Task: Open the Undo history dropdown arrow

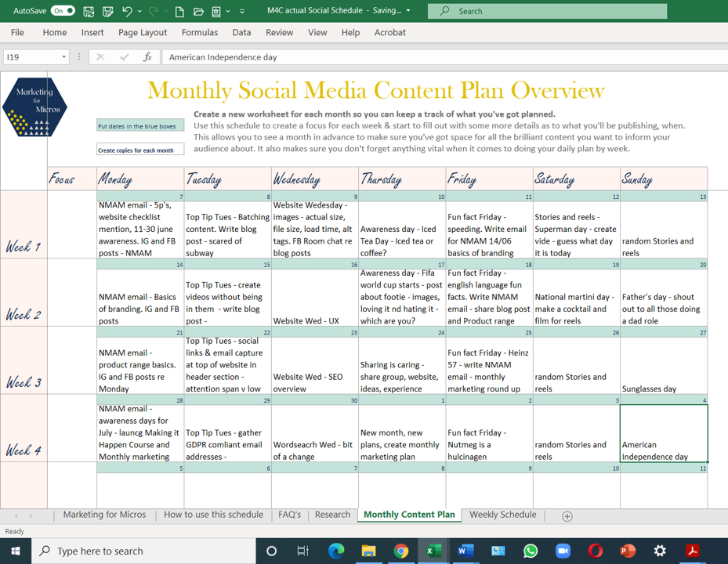Action: pyautogui.click(x=139, y=11)
